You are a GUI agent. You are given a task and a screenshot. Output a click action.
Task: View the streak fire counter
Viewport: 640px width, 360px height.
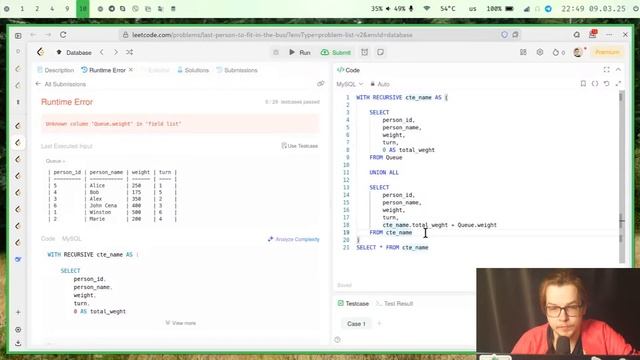coord(558,52)
